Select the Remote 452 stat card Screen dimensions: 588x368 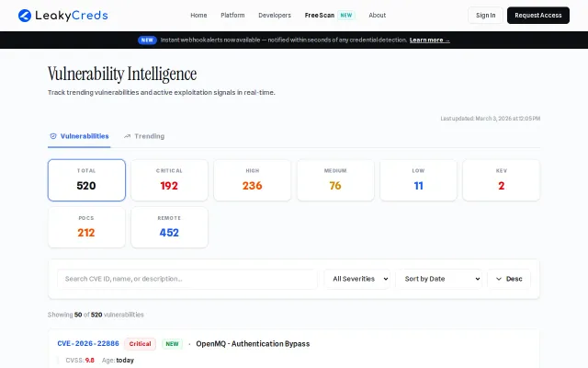169,227
